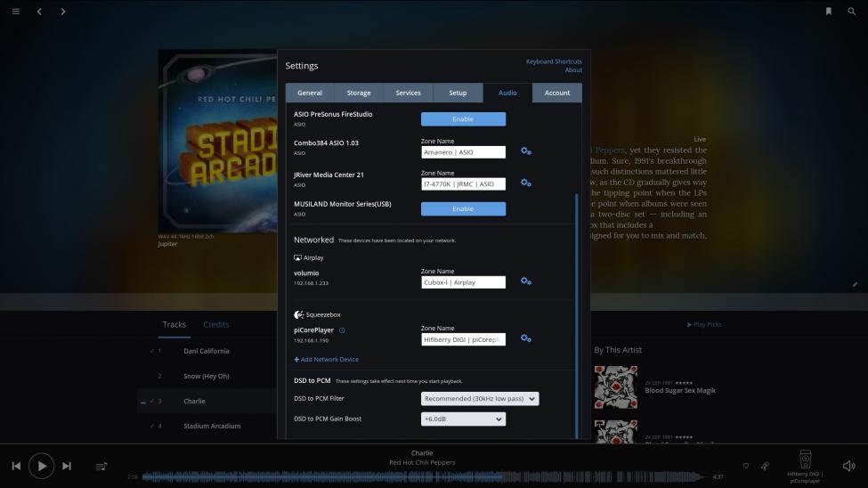Screen dimensions: 868x488
Task: Open the volume speaker control
Action: [848, 466]
